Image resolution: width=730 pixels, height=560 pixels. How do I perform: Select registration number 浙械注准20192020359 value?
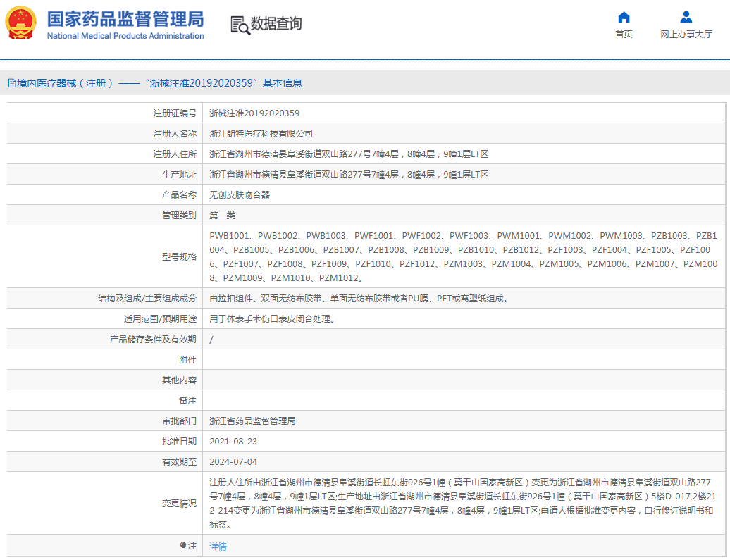pos(254,113)
